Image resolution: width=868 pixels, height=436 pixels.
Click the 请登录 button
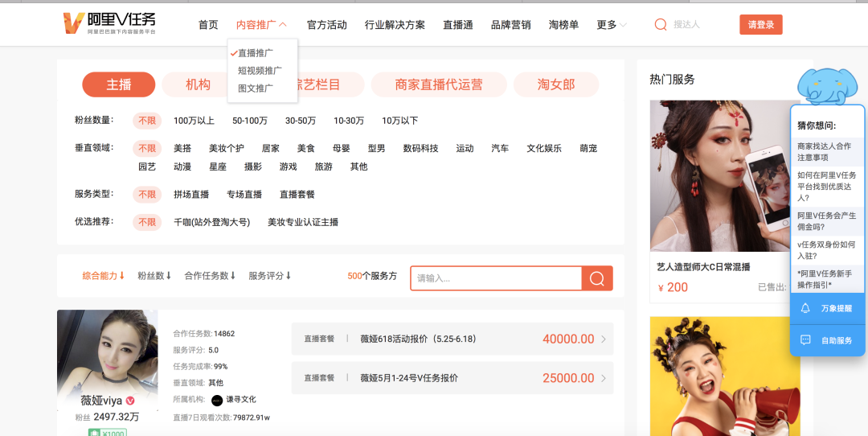pos(760,24)
